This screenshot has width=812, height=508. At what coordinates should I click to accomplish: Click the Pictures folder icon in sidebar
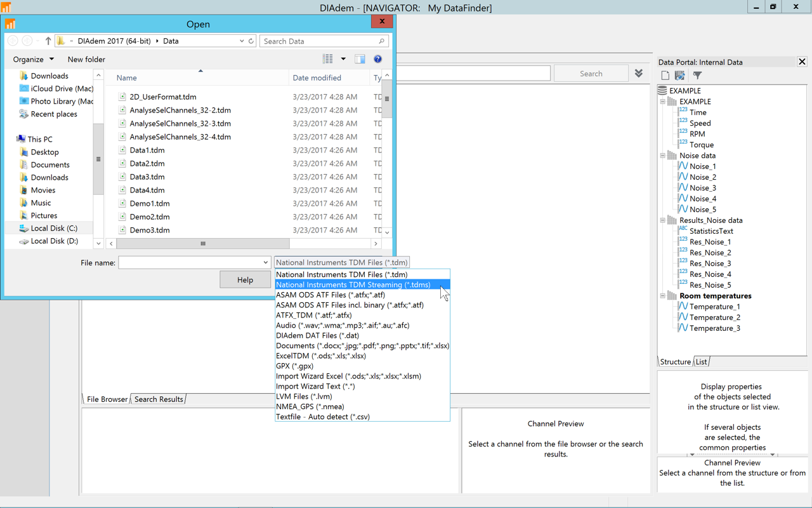(x=23, y=215)
